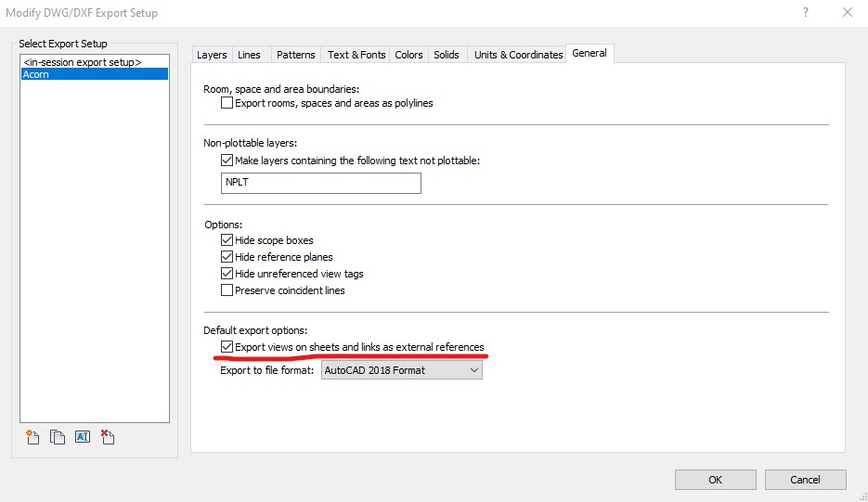This screenshot has width=868, height=502.
Task: Click the Delete Export Setup icon
Action: point(107,437)
